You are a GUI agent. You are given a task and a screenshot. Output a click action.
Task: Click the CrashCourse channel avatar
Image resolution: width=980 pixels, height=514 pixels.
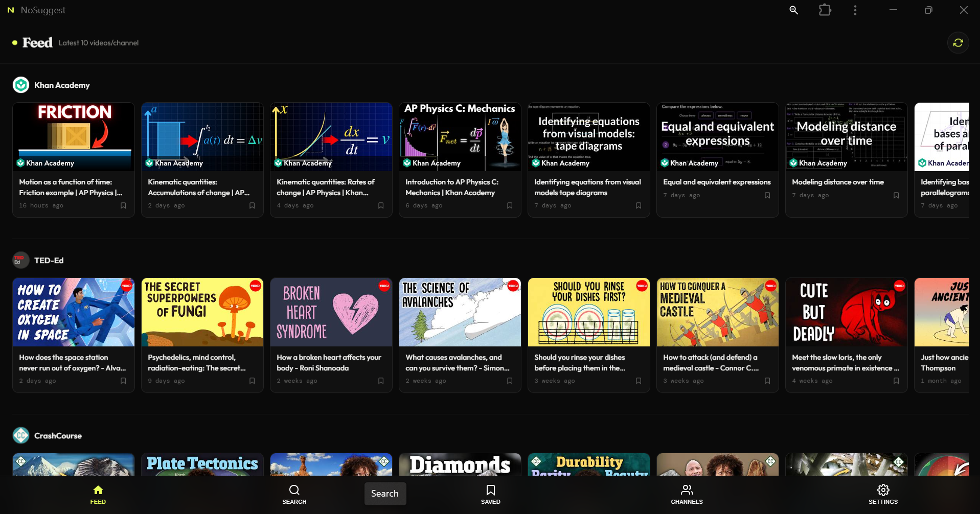point(21,436)
